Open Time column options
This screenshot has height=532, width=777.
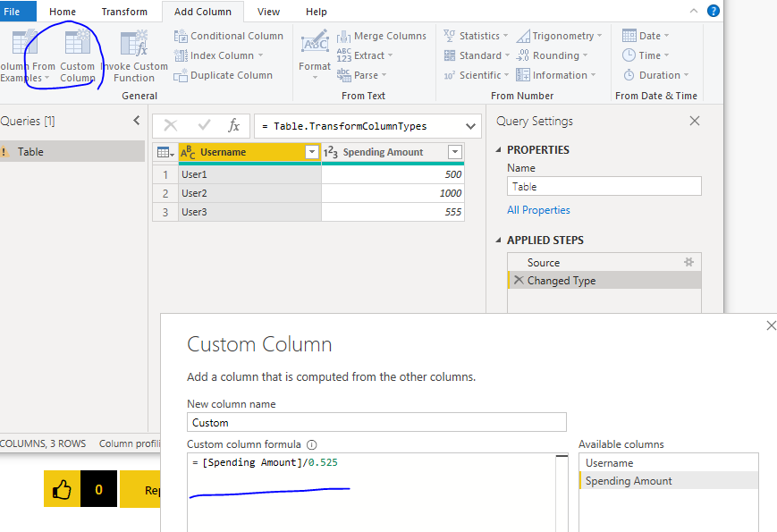point(646,55)
